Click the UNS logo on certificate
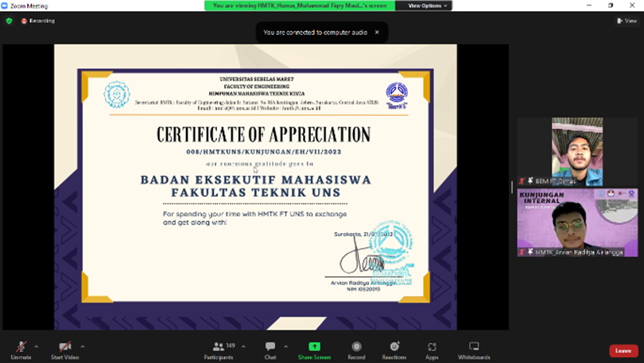Image resolution: width=644 pixels, height=363 pixels. (117, 95)
